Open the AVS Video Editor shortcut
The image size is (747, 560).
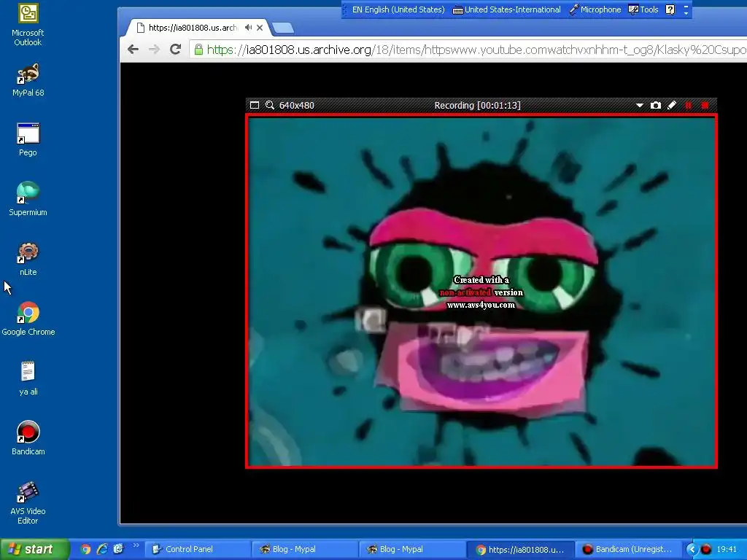[x=28, y=503]
